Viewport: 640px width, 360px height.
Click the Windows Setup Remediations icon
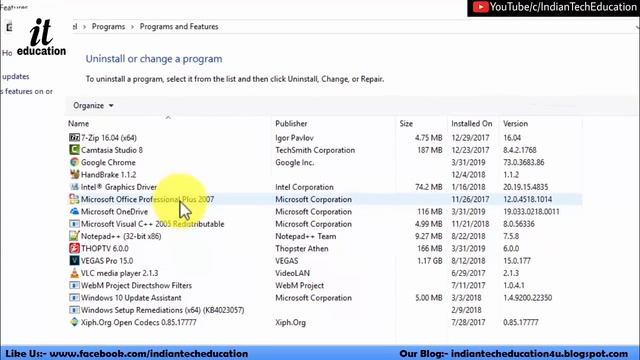pyautogui.click(x=74, y=310)
